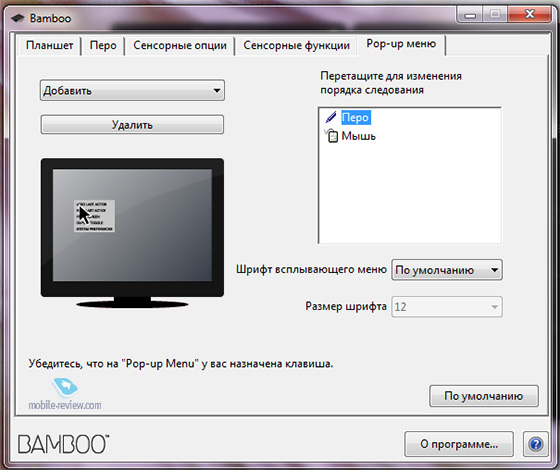Screen dimensions: 560x470
Task: Click the BAMBOO logo at the bottom
Action: pos(64,444)
